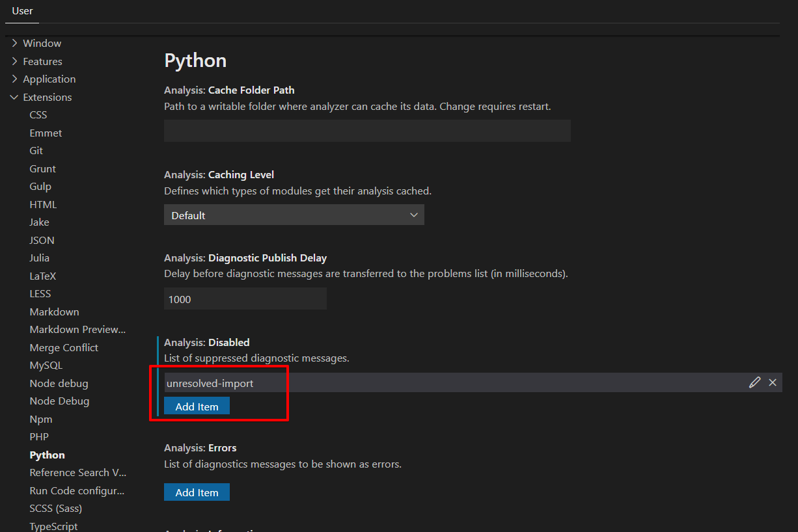798x532 pixels.
Task: Open CSS extension settings
Action: (x=38, y=115)
